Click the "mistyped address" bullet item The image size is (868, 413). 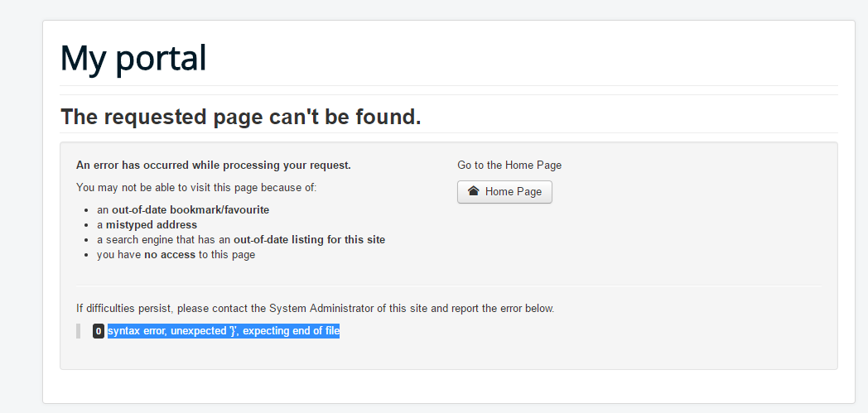pyautogui.click(x=147, y=224)
